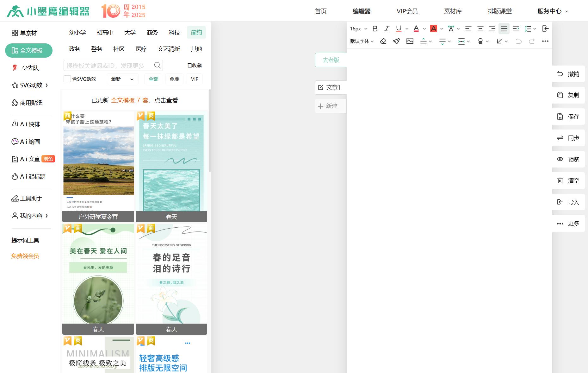588x373 pixels.
Task: Click the eraser clear-format icon
Action: (383, 41)
